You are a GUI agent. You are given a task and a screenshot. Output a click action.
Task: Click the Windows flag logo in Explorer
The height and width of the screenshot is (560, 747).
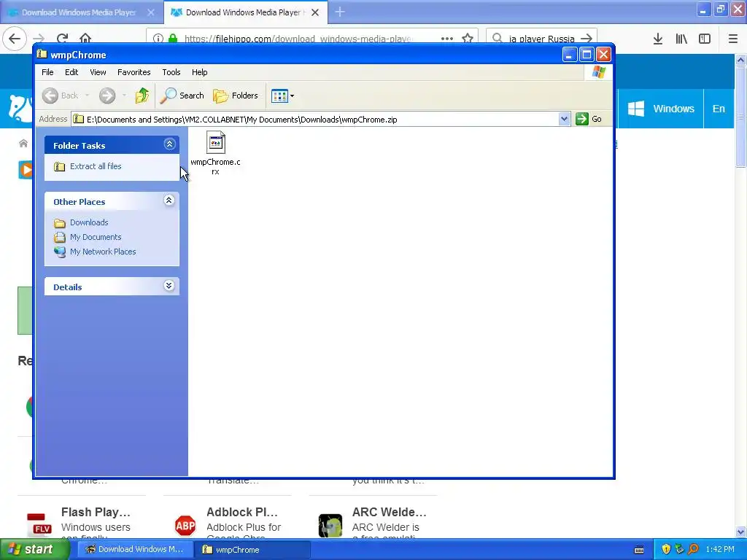coord(598,72)
